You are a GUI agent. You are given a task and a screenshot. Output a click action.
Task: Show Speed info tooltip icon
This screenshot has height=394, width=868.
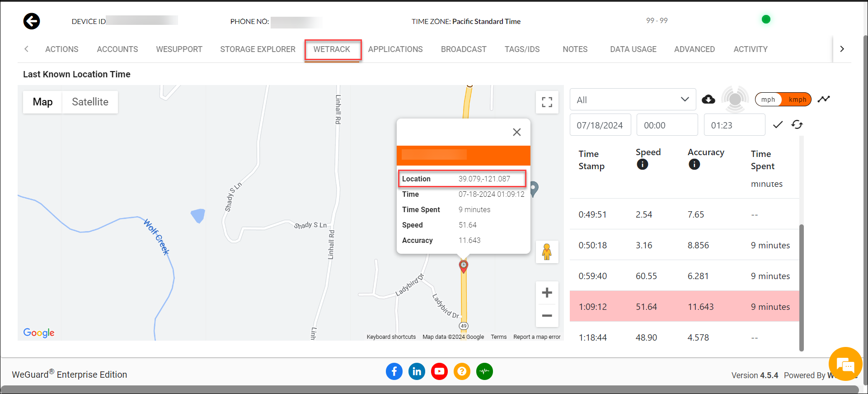click(x=642, y=164)
